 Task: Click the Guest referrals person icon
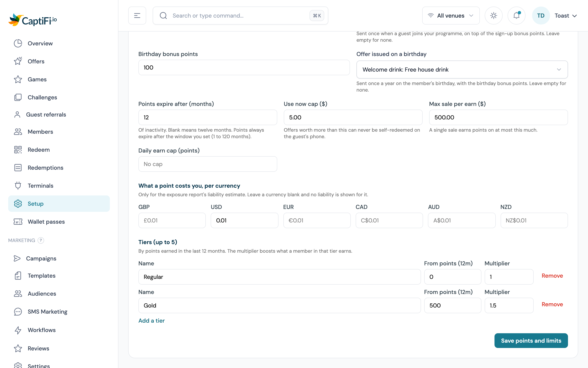(x=17, y=114)
